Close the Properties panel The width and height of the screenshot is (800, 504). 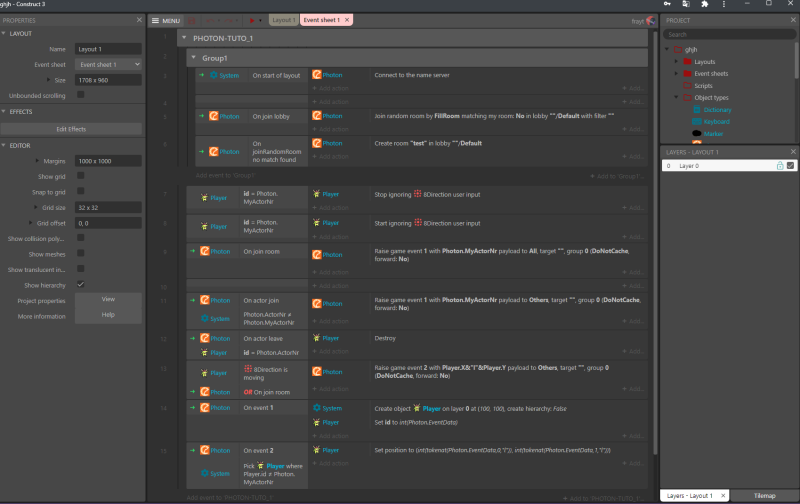point(139,20)
